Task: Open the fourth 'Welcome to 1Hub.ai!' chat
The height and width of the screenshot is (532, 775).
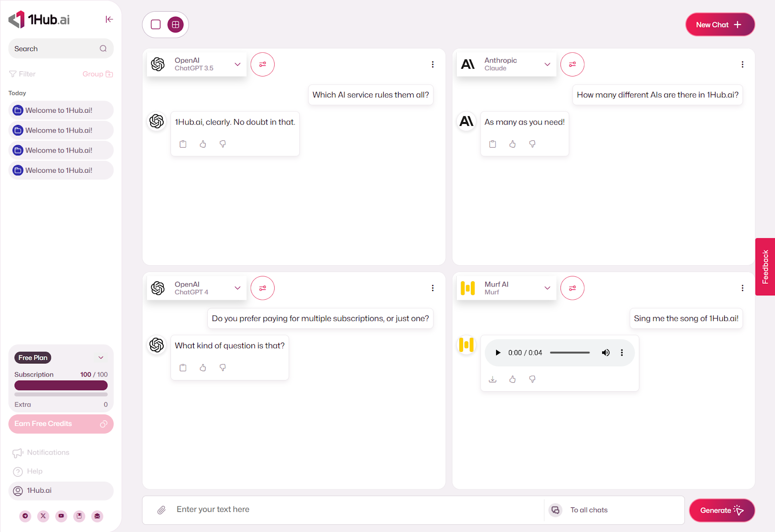Action: coord(61,170)
